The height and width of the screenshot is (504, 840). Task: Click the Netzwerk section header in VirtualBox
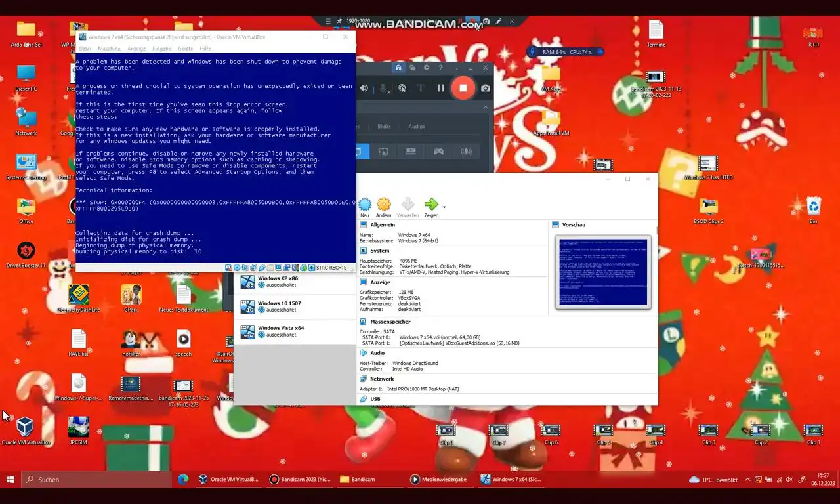tap(382, 379)
